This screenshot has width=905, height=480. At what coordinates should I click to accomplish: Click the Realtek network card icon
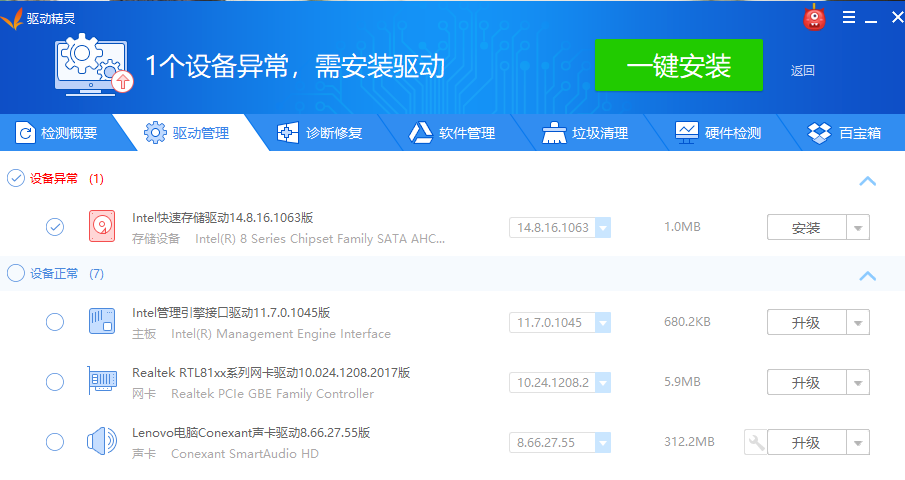pos(102,382)
